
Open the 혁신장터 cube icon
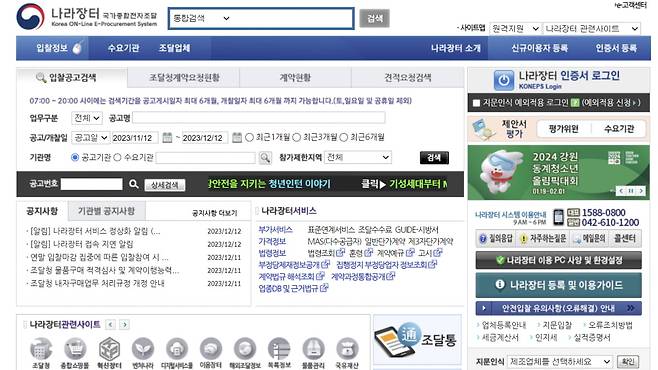click(x=109, y=353)
